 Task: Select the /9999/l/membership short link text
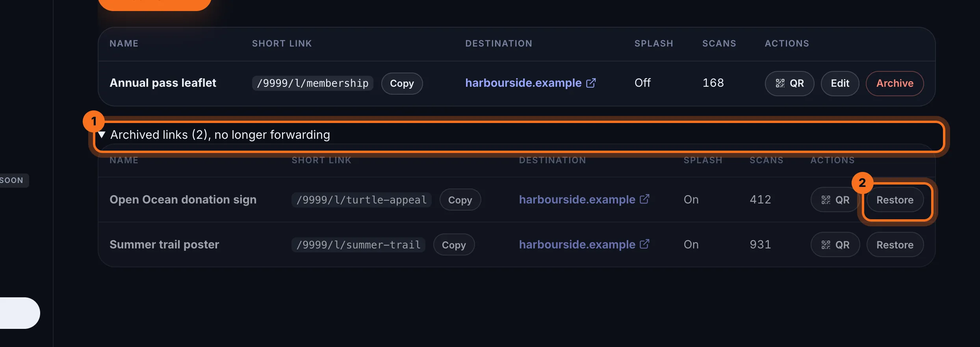coord(312,83)
